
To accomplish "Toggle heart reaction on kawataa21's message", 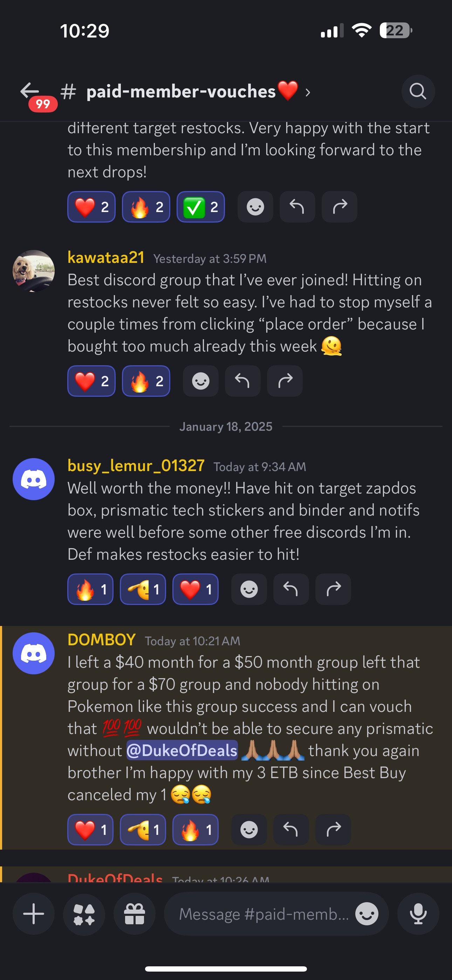I will (x=91, y=381).
